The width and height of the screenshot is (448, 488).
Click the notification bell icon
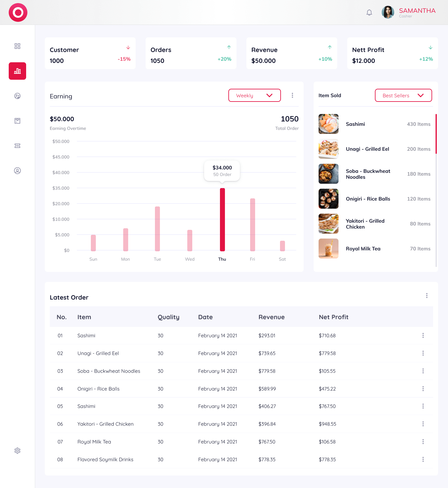click(369, 12)
